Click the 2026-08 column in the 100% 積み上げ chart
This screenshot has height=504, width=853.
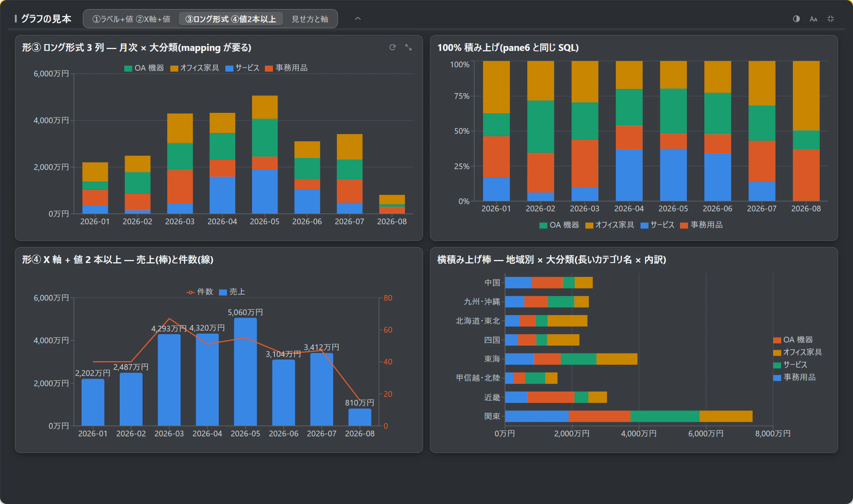(x=806, y=131)
